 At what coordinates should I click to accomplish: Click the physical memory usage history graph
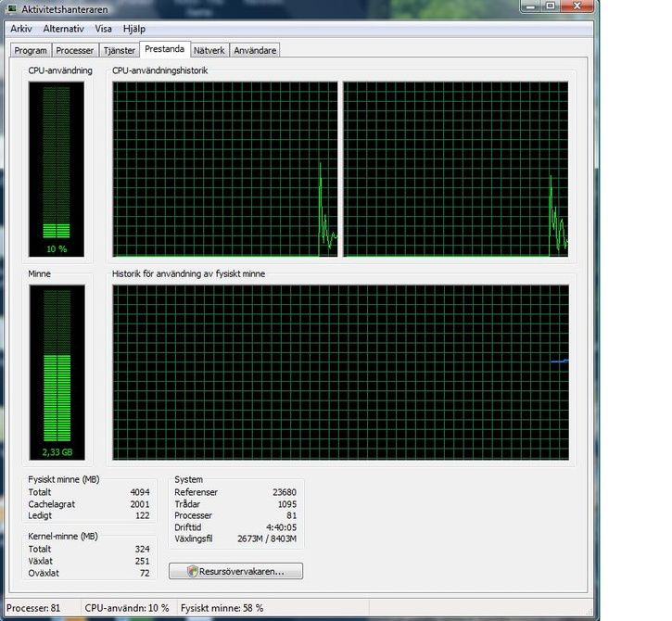[x=340, y=372]
